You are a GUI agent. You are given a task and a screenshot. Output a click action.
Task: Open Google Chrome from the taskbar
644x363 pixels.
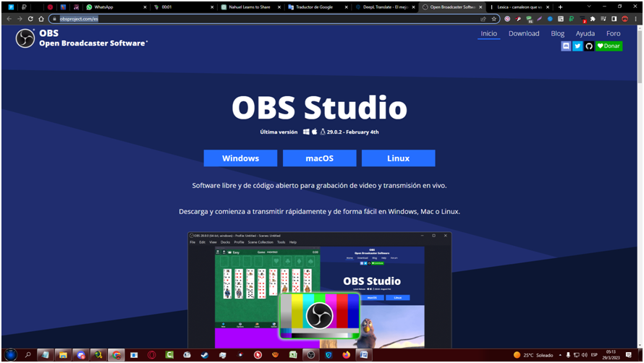[x=116, y=355]
